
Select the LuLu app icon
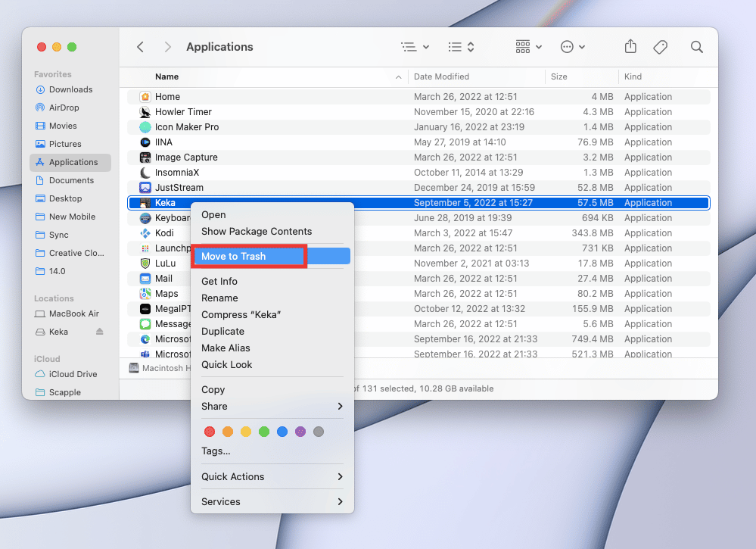[x=145, y=264]
